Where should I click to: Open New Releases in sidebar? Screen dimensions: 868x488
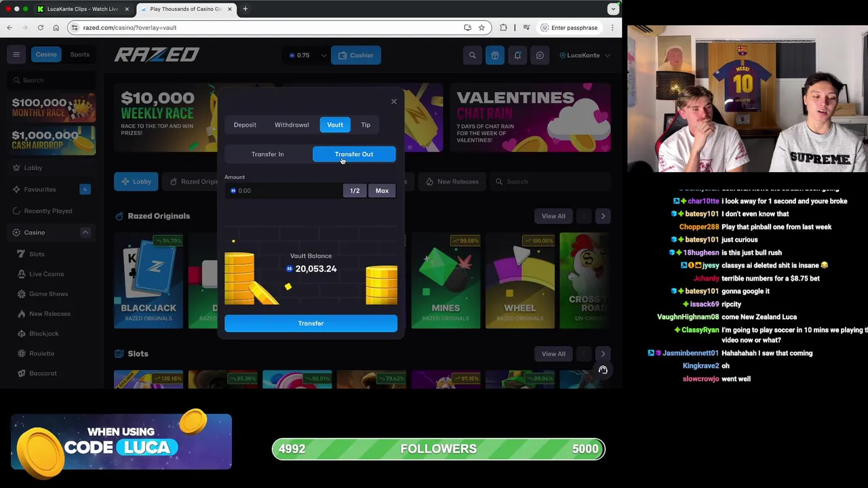point(52,314)
